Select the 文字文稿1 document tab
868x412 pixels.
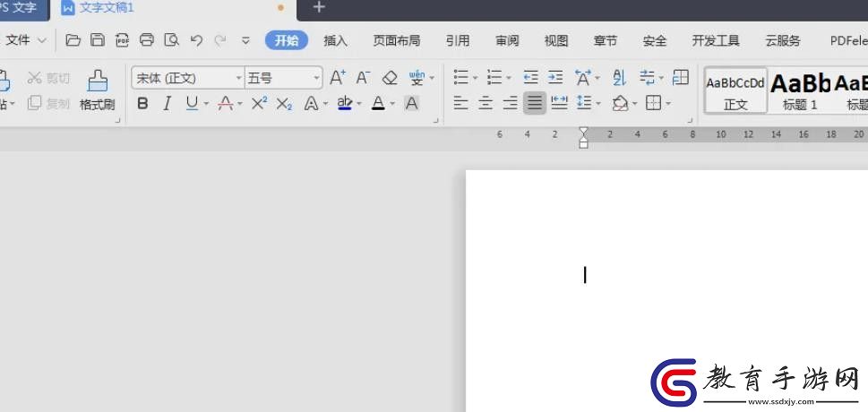pos(173,8)
